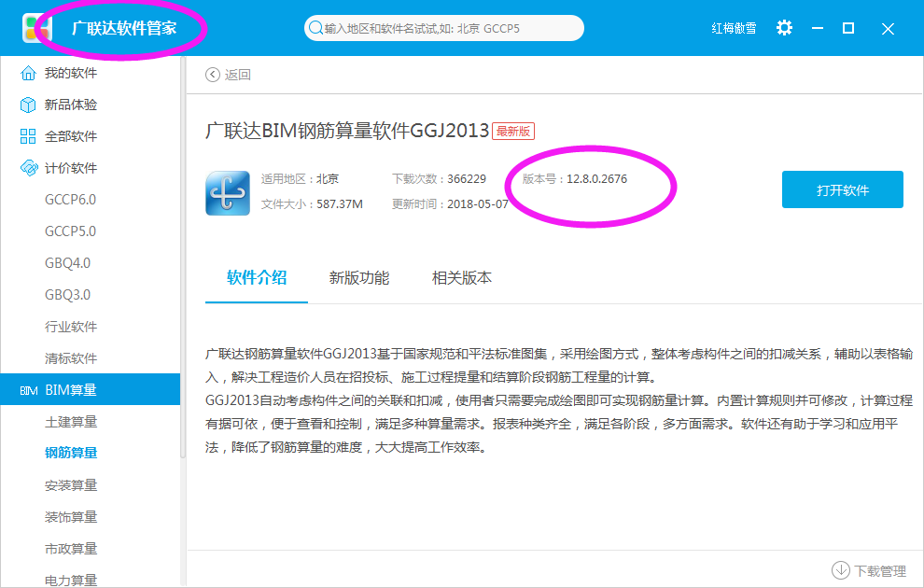Click the 广联达软件管家 app logo icon

(36, 28)
